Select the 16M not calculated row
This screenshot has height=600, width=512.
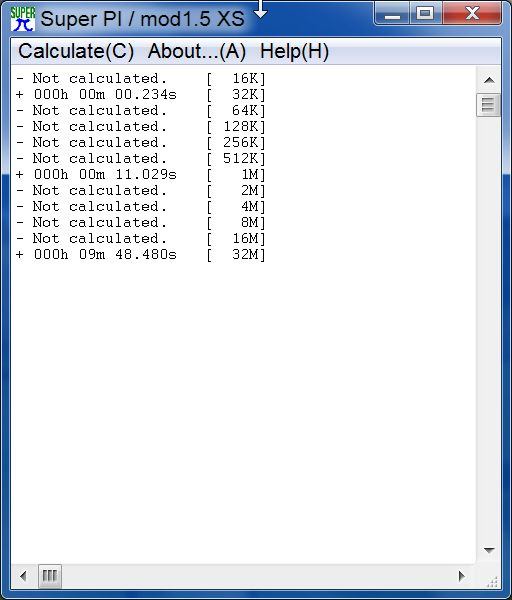[141, 238]
